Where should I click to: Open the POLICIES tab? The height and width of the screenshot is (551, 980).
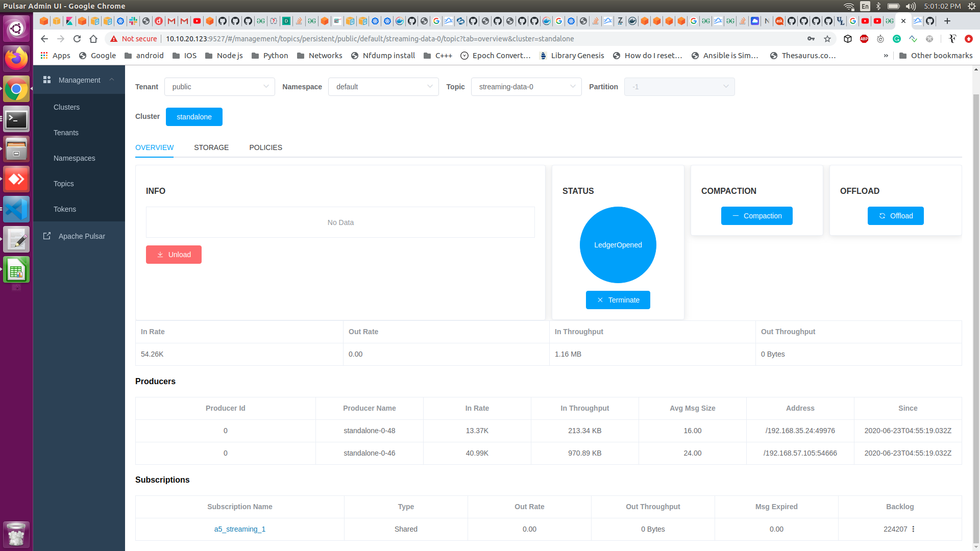tap(265, 147)
